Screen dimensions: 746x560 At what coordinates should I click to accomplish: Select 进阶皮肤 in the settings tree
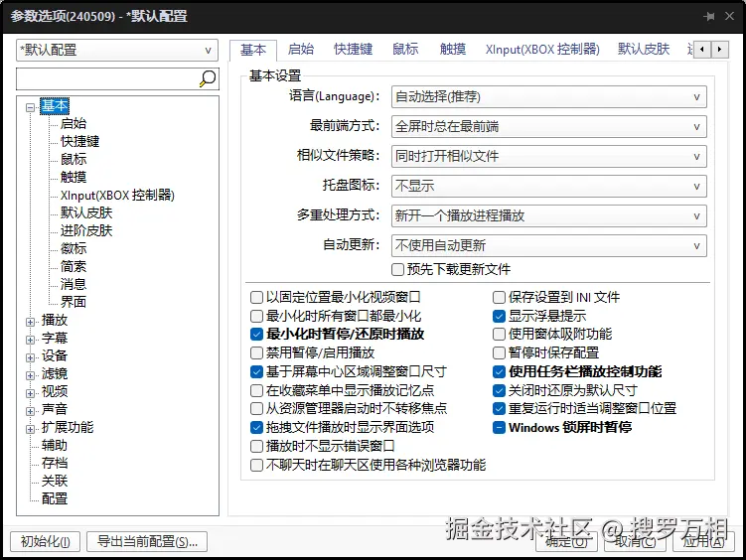click(x=86, y=231)
